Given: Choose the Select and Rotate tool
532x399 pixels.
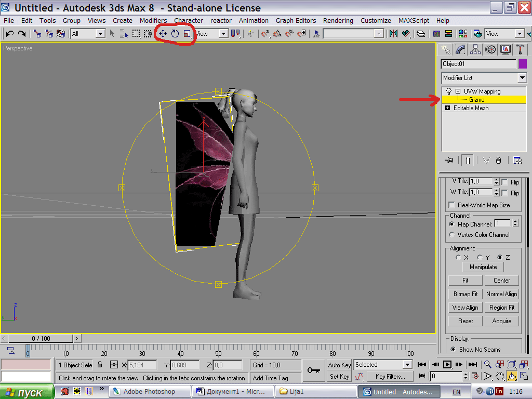Looking at the screenshot, I should click(x=175, y=34).
